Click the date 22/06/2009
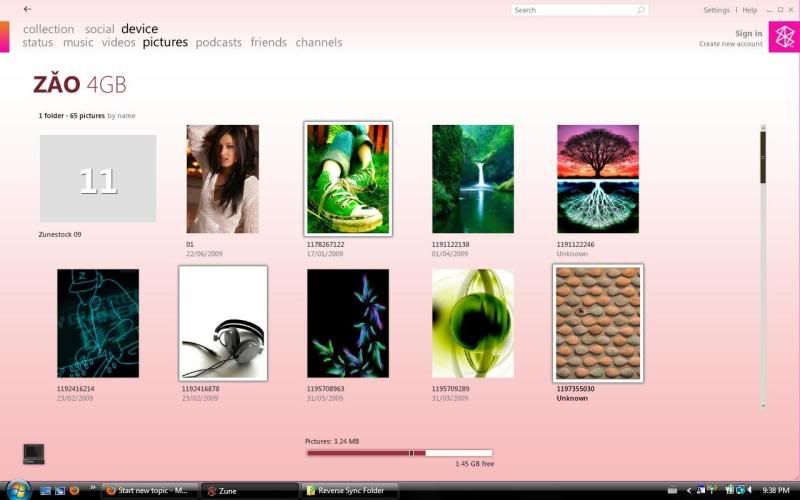The image size is (800, 500). pos(204,254)
